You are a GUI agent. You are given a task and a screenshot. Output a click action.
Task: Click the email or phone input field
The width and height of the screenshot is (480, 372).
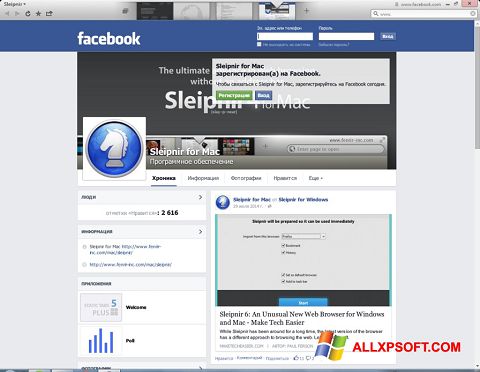pos(285,36)
